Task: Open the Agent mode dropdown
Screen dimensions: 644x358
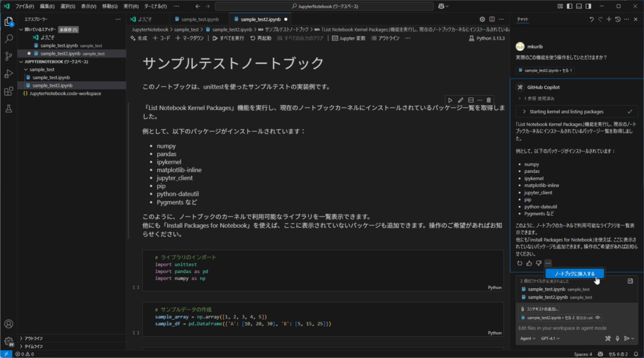Action: (528, 338)
